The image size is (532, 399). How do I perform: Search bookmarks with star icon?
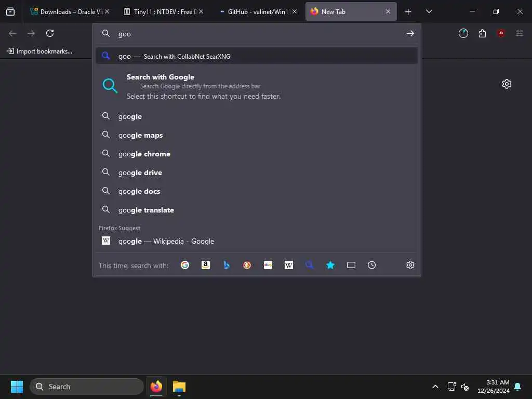[x=330, y=265]
